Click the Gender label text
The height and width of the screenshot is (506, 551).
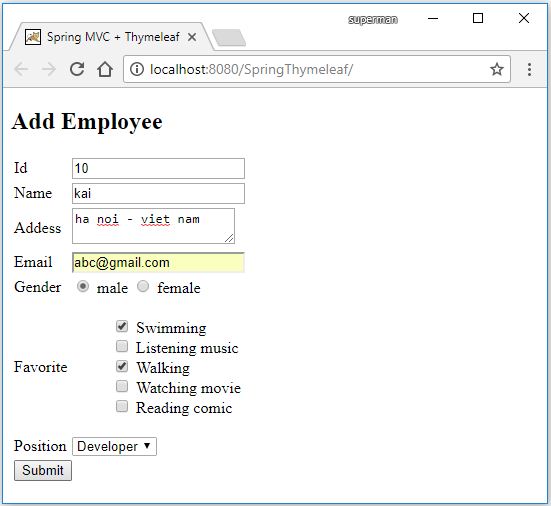click(x=38, y=287)
